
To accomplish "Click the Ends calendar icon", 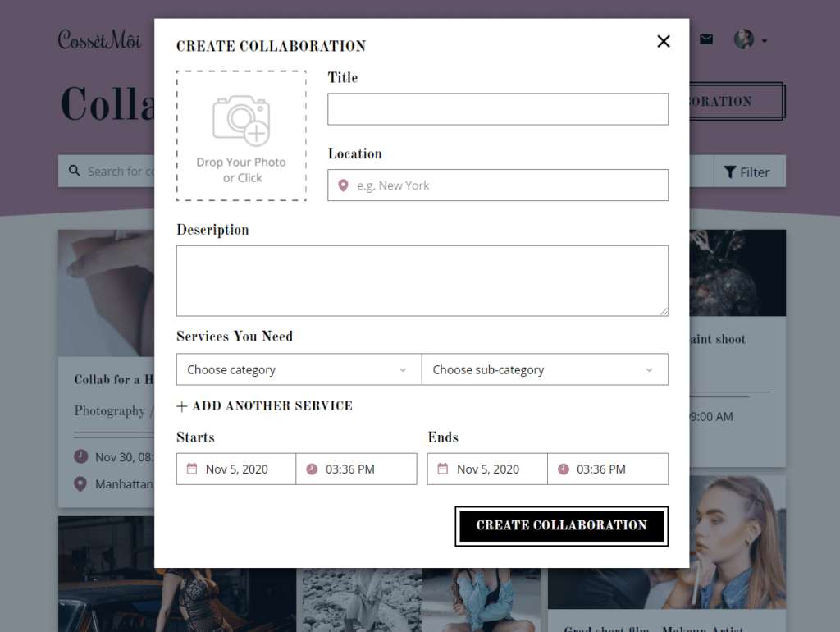I will (442, 469).
